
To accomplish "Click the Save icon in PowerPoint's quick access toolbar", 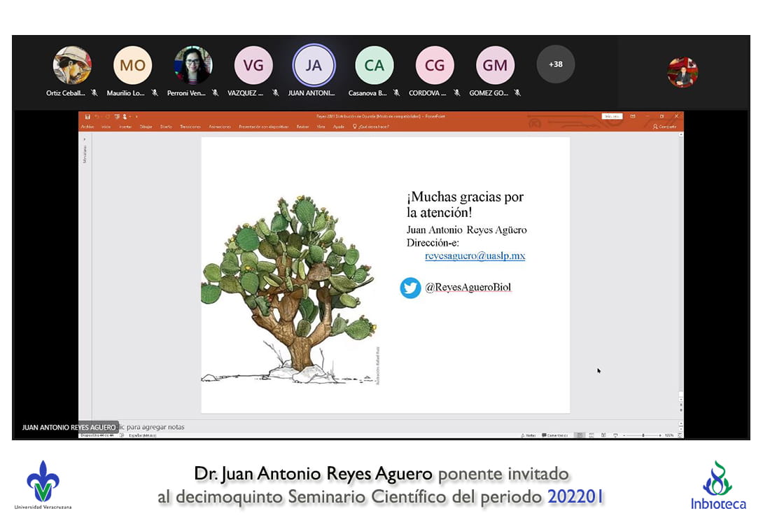I will (x=87, y=116).
